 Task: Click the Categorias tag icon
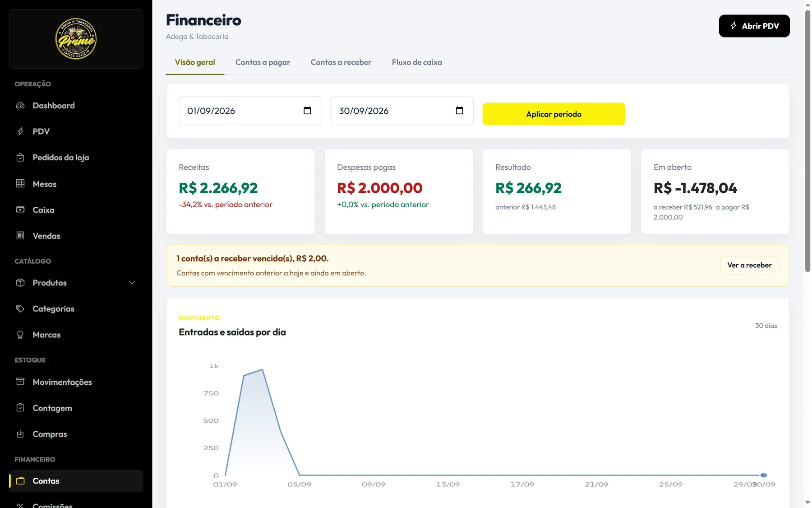20,309
